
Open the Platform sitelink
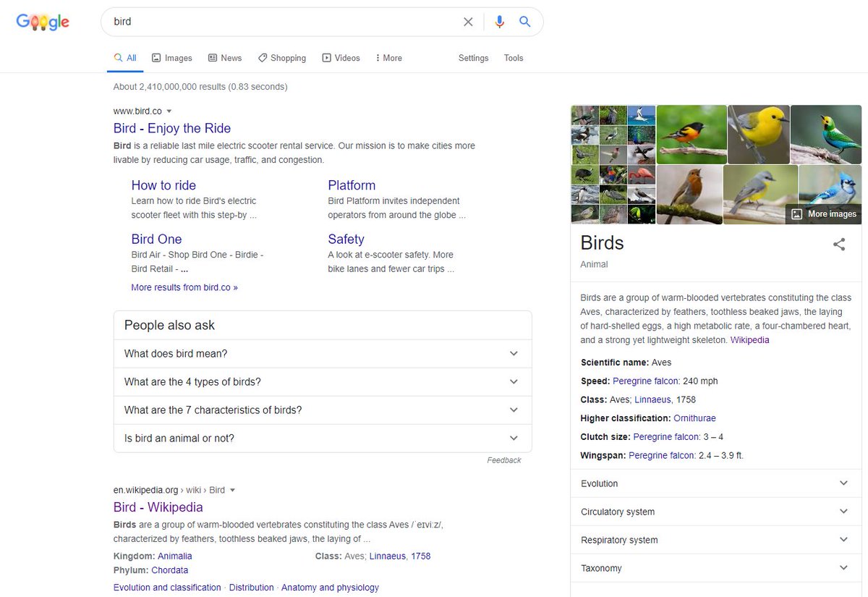tap(352, 185)
